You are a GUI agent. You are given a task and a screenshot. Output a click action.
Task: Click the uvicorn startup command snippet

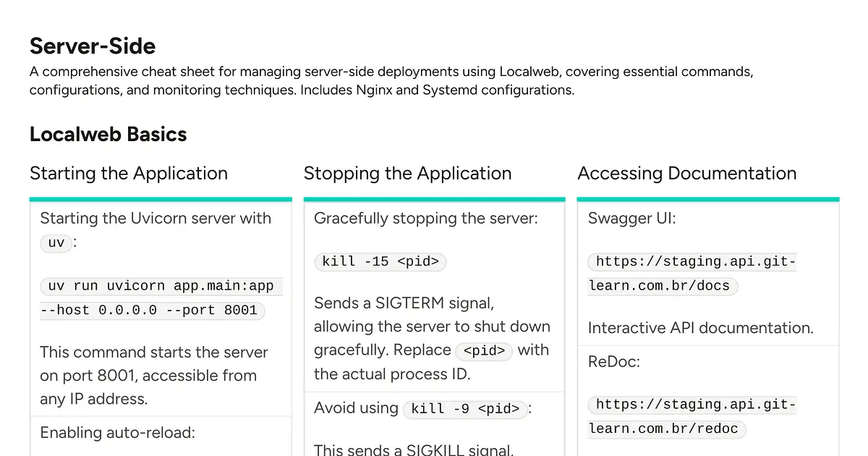[152, 297]
